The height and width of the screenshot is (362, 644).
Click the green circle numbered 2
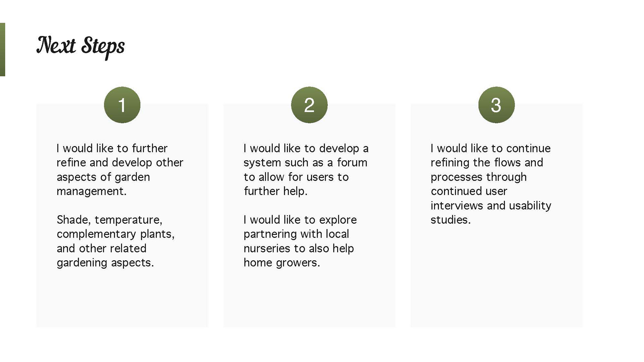[x=309, y=105]
